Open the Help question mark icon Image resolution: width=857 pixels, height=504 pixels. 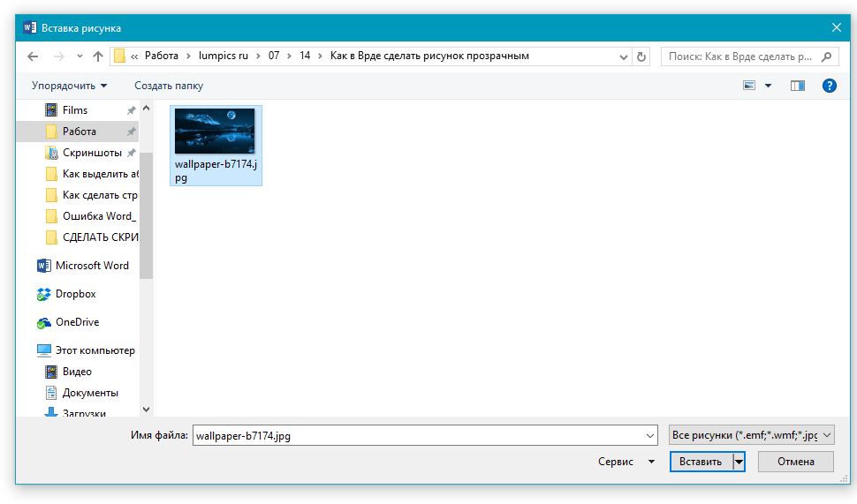tap(829, 86)
